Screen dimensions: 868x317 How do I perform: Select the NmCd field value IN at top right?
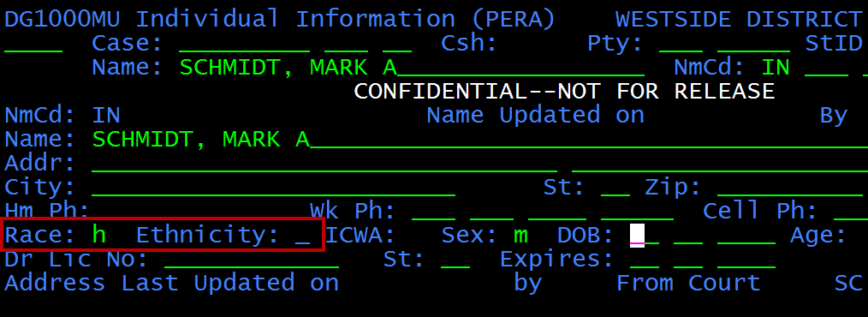[x=776, y=68]
